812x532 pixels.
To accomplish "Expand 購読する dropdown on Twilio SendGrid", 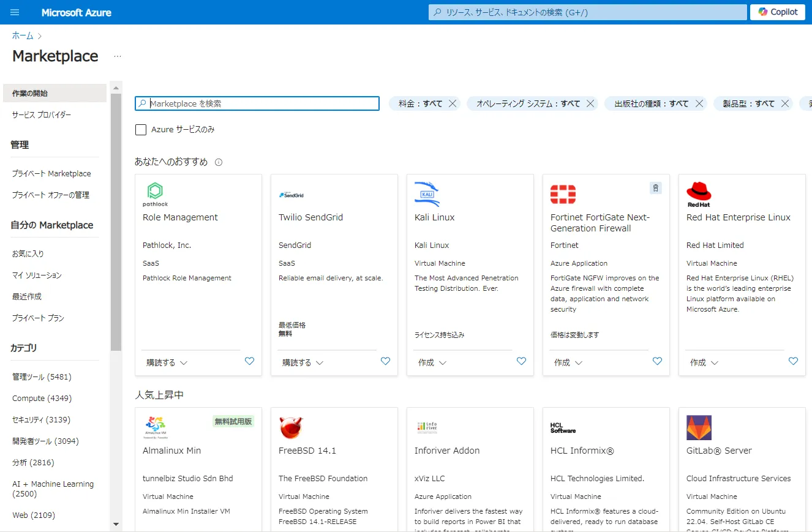I will tap(303, 362).
